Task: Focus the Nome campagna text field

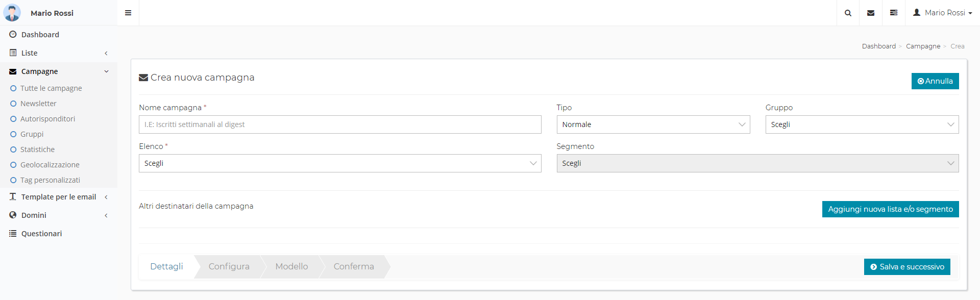Action: tap(339, 124)
